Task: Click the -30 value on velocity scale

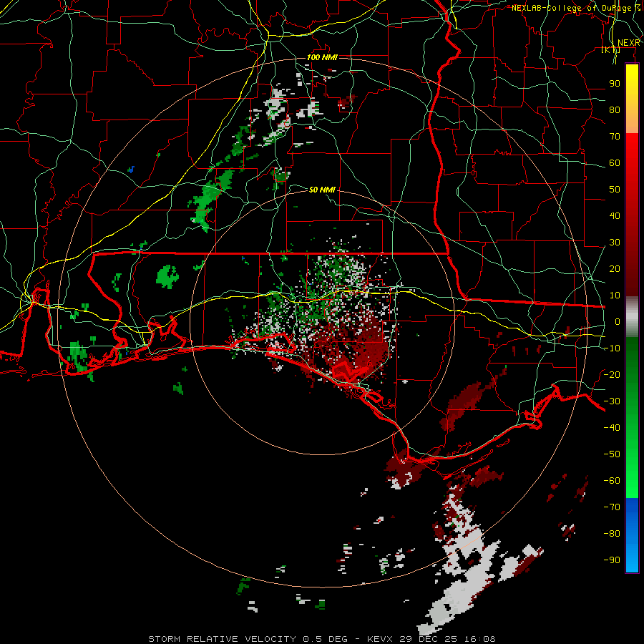Action: (x=612, y=401)
